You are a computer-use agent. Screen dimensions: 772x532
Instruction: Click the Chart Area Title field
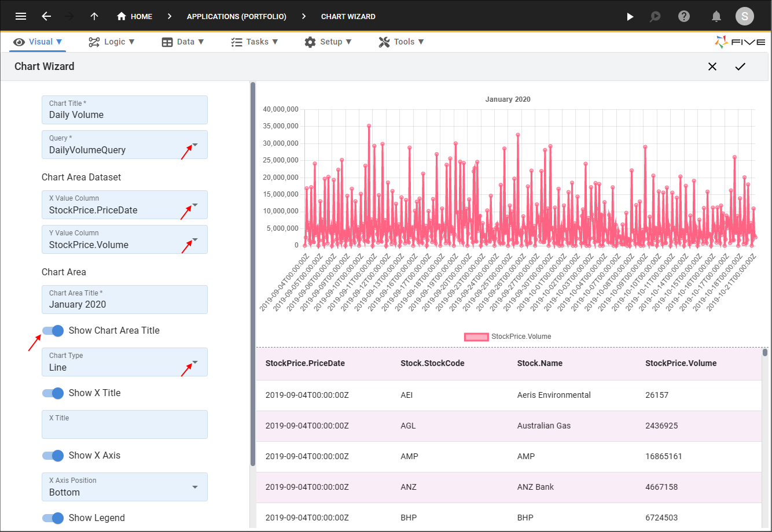tap(124, 300)
